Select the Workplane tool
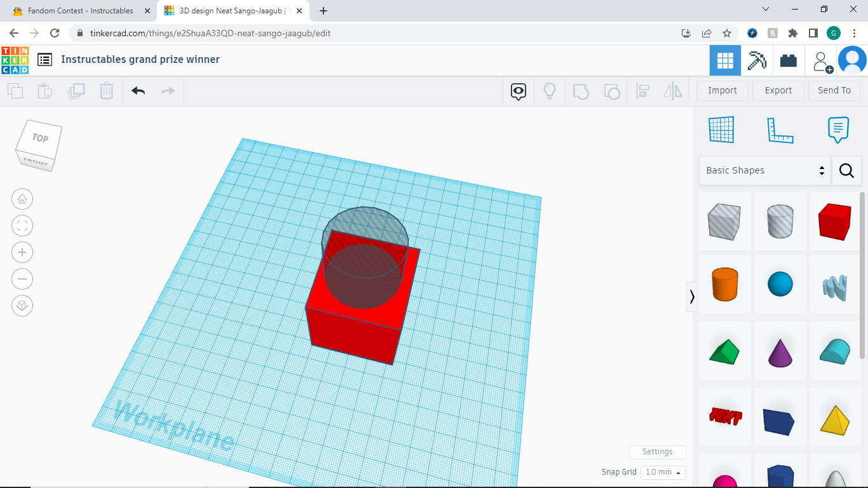868x488 pixels. click(721, 130)
